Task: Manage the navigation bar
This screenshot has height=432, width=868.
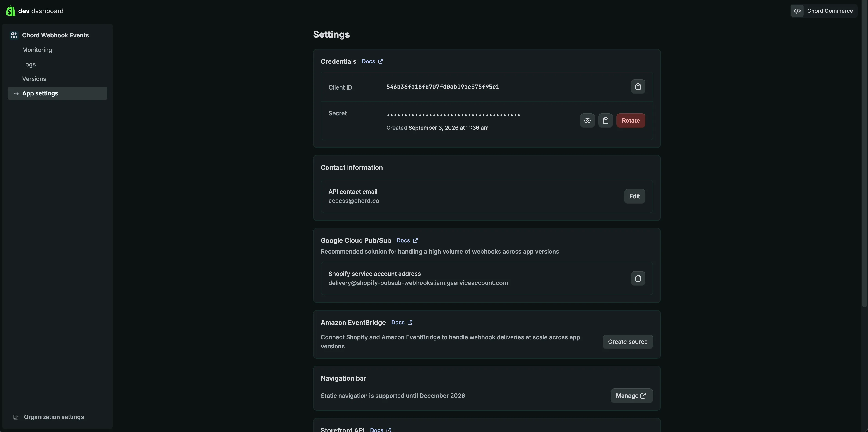Action: (631, 396)
